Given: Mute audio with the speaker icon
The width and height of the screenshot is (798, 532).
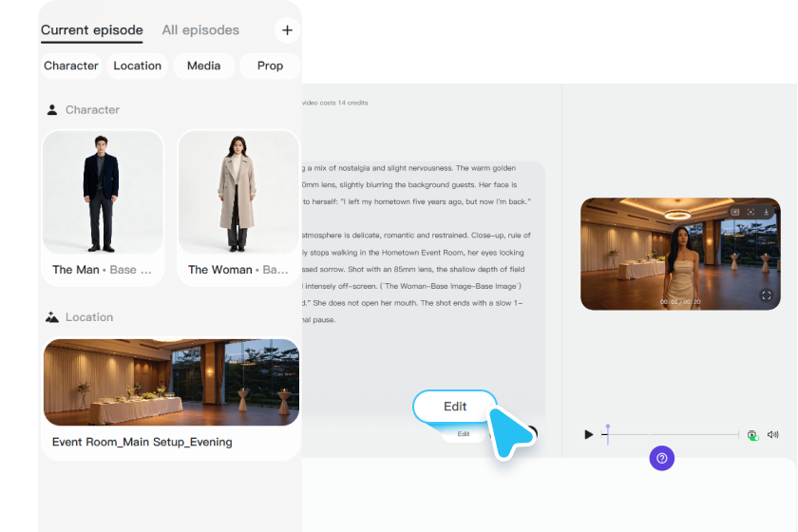Looking at the screenshot, I should pyautogui.click(x=773, y=434).
